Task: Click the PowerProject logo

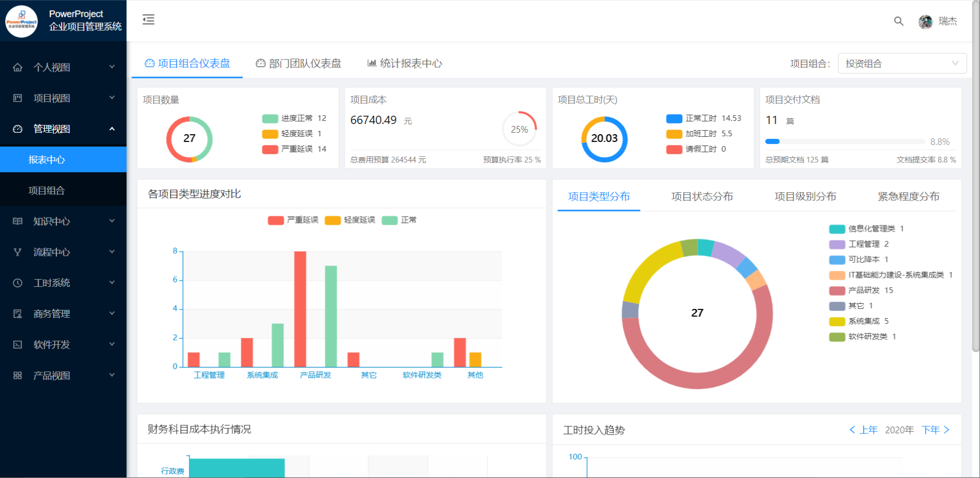Action: 22,22
